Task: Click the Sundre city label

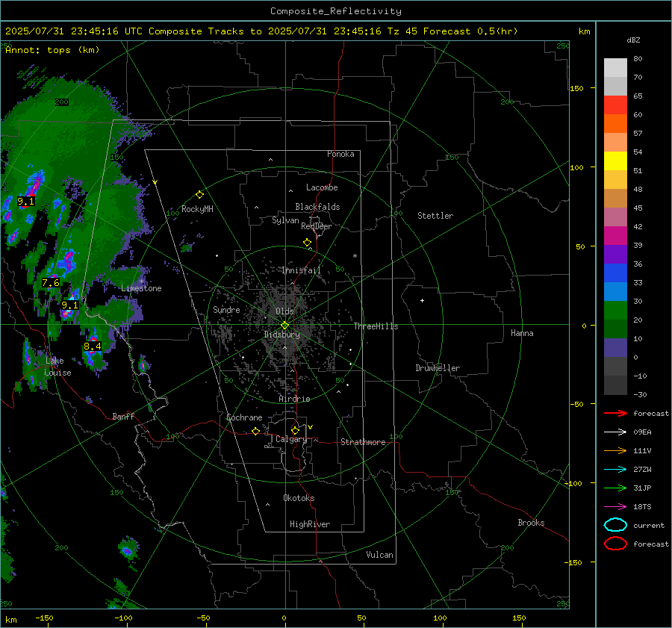Action: [x=226, y=310]
